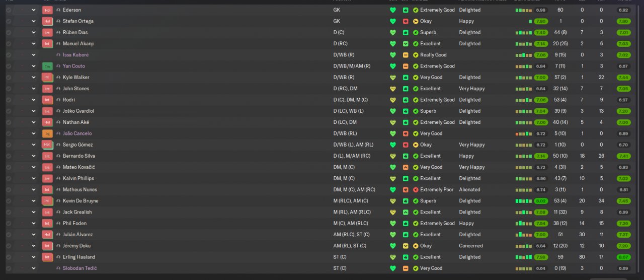Screen dimensions: 644x280
Task: Click Stefan Ortega's red match sharpness icon
Action: [x=406, y=21]
